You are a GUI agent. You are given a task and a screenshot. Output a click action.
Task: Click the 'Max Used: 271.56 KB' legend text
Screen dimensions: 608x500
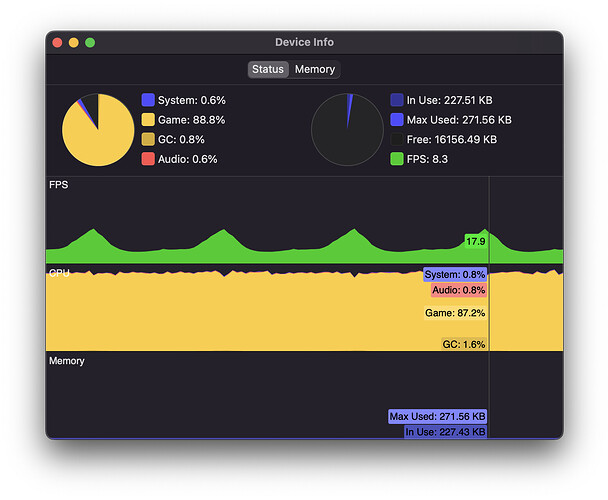(459, 120)
